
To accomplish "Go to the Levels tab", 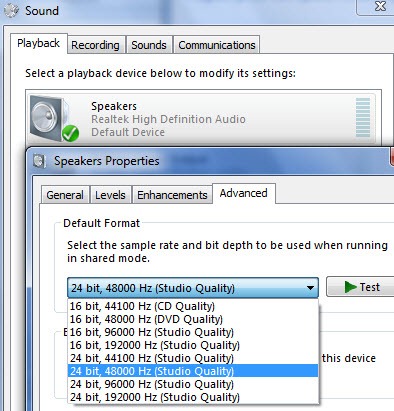I will click(110, 195).
